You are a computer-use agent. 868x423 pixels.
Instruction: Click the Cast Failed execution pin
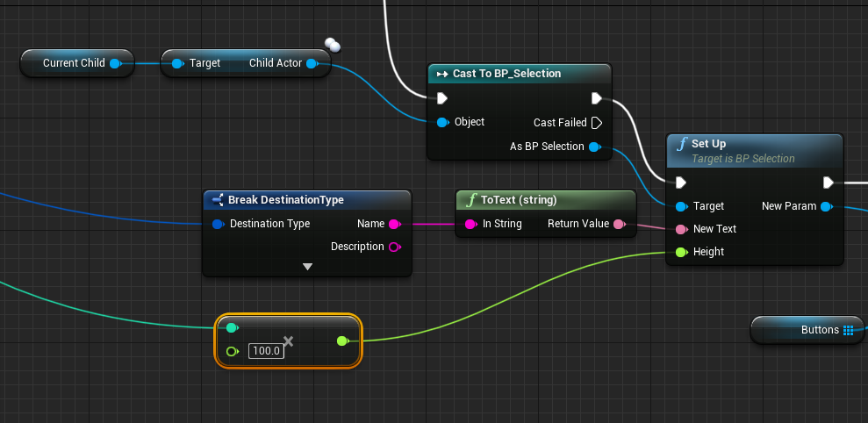[x=597, y=123]
